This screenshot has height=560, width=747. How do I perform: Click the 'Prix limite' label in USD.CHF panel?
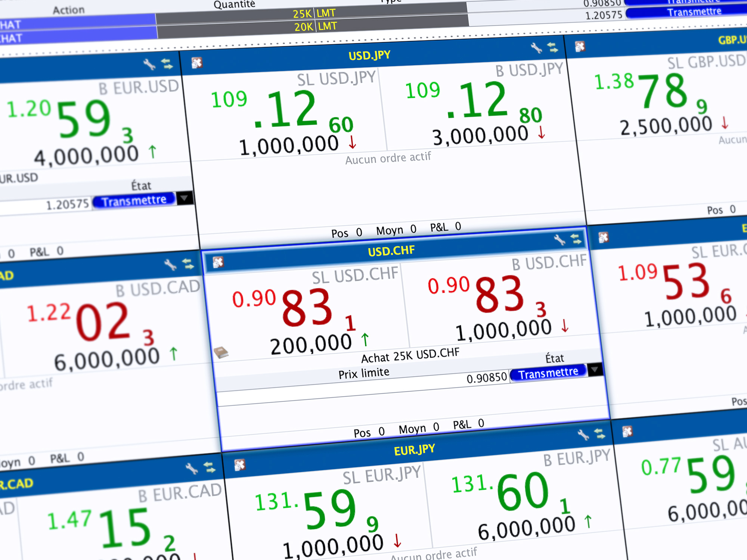[x=364, y=373]
